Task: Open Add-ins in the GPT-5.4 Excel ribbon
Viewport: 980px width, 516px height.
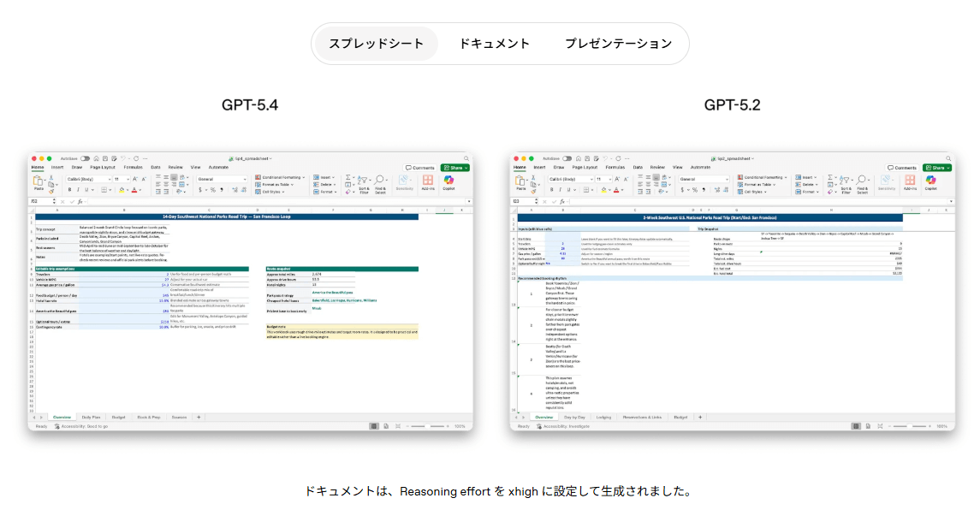Action: [x=426, y=181]
